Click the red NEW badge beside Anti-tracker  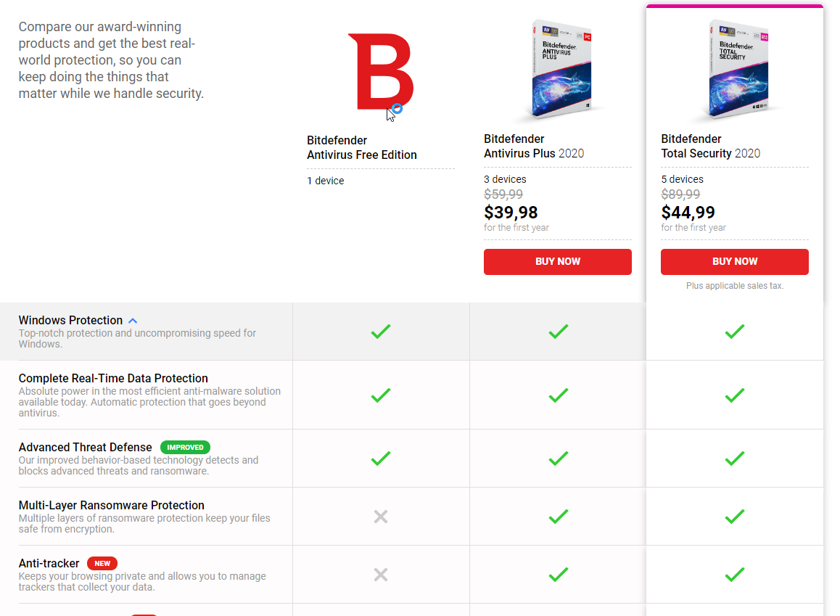(x=102, y=564)
